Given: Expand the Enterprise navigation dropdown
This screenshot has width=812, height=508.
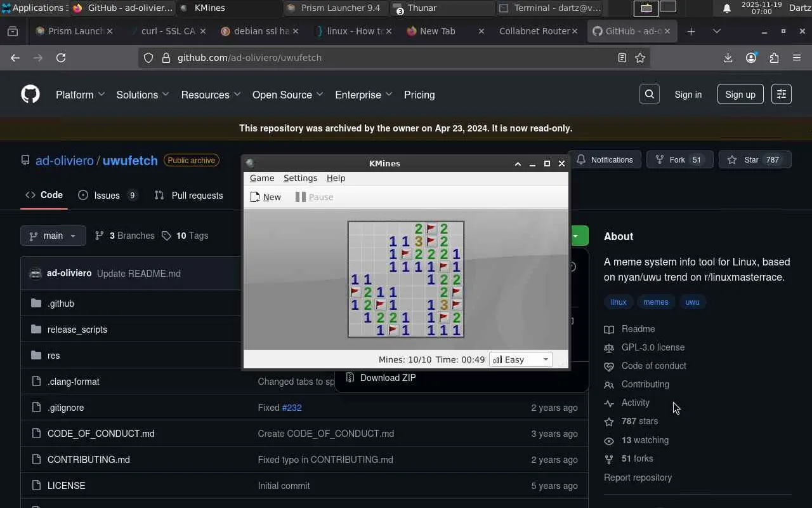Looking at the screenshot, I should pos(363,95).
